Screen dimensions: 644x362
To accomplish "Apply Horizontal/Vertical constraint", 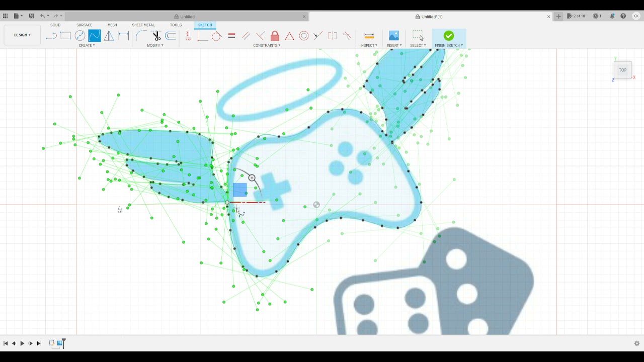I will pos(188,36).
